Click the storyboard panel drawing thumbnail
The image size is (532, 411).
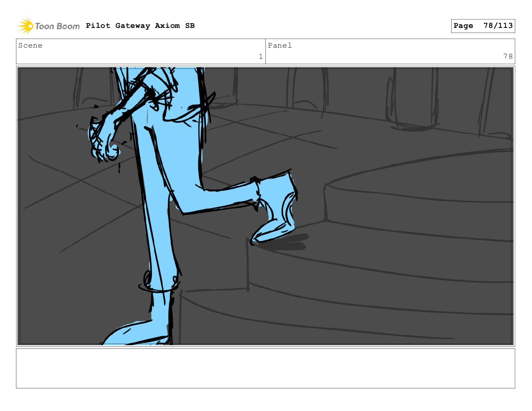click(266, 206)
